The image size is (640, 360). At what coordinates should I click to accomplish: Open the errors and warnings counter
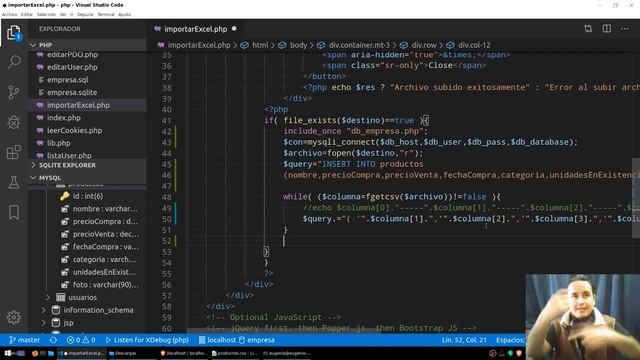pos(81,340)
